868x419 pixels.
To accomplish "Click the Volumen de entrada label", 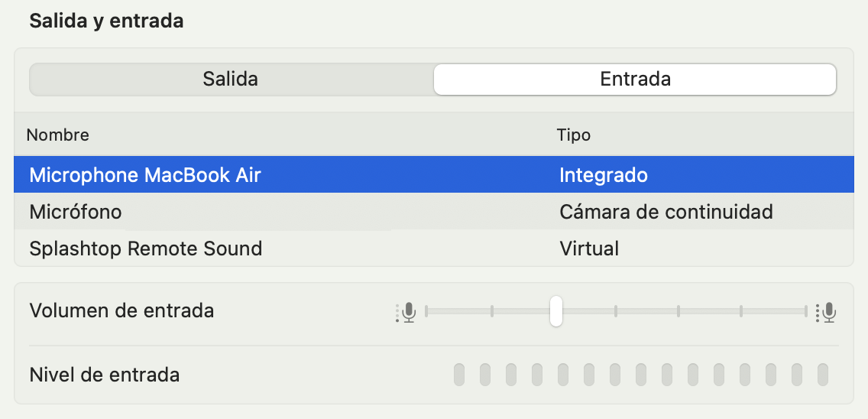I will pos(121,310).
